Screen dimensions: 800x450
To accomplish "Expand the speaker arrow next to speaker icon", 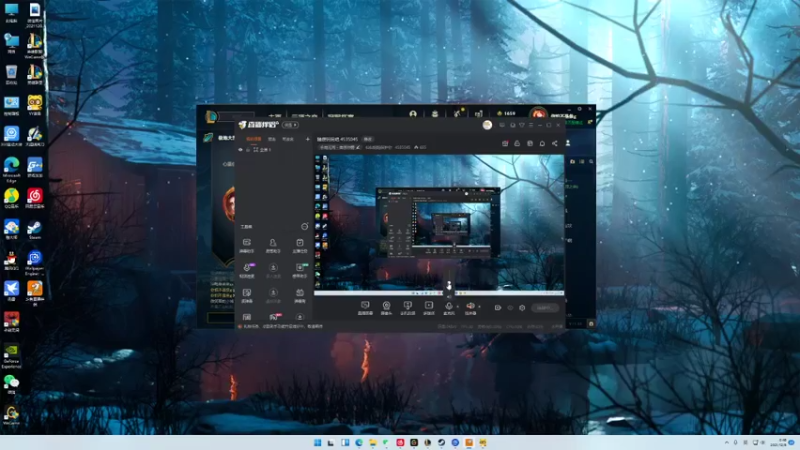I will [479, 306].
